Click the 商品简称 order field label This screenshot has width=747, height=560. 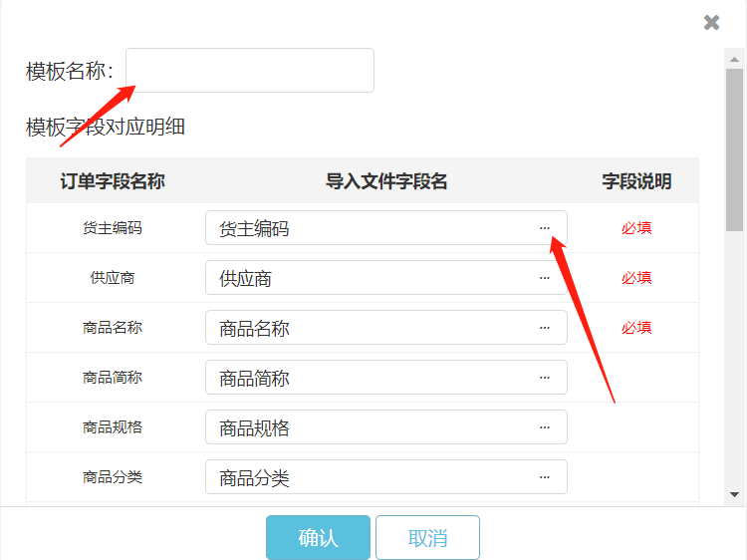click(x=113, y=378)
